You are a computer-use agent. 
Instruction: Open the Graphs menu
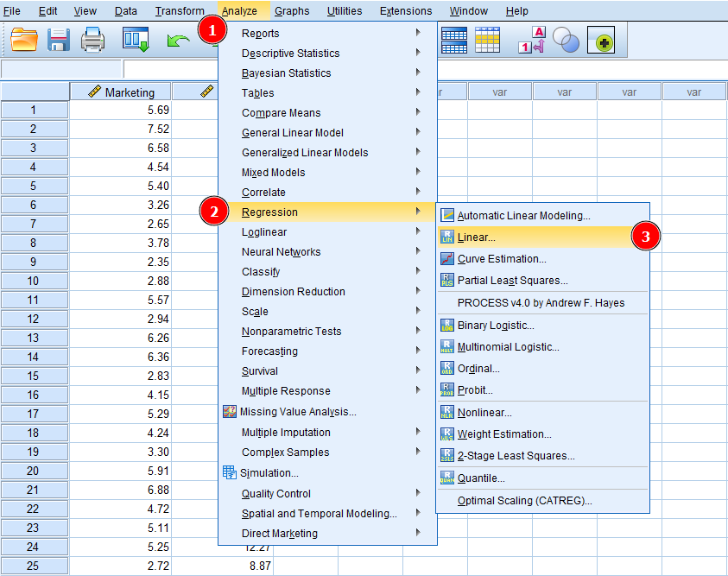coord(292,10)
